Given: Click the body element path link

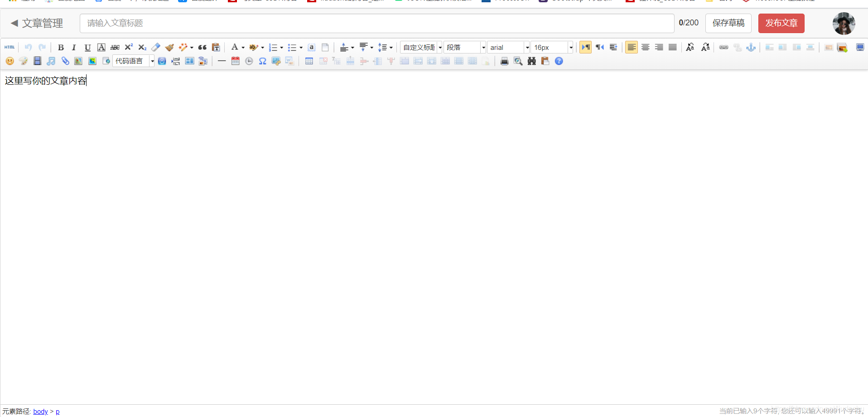Looking at the screenshot, I should click(x=40, y=412).
